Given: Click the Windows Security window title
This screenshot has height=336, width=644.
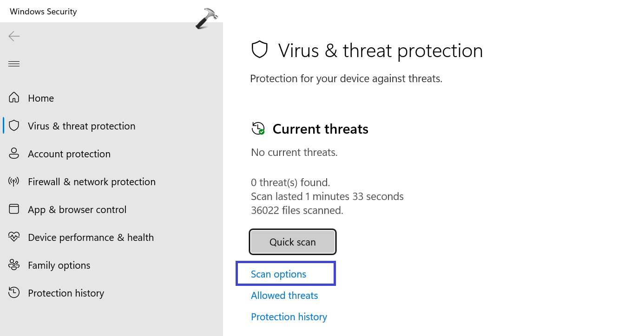Looking at the screenshot, I should (43, 12).
